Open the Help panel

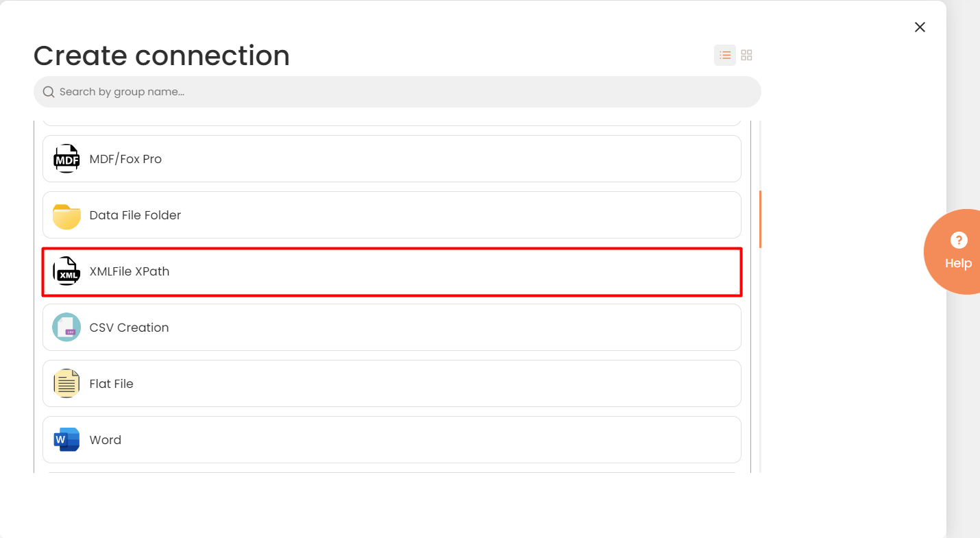tap(958, 252)
